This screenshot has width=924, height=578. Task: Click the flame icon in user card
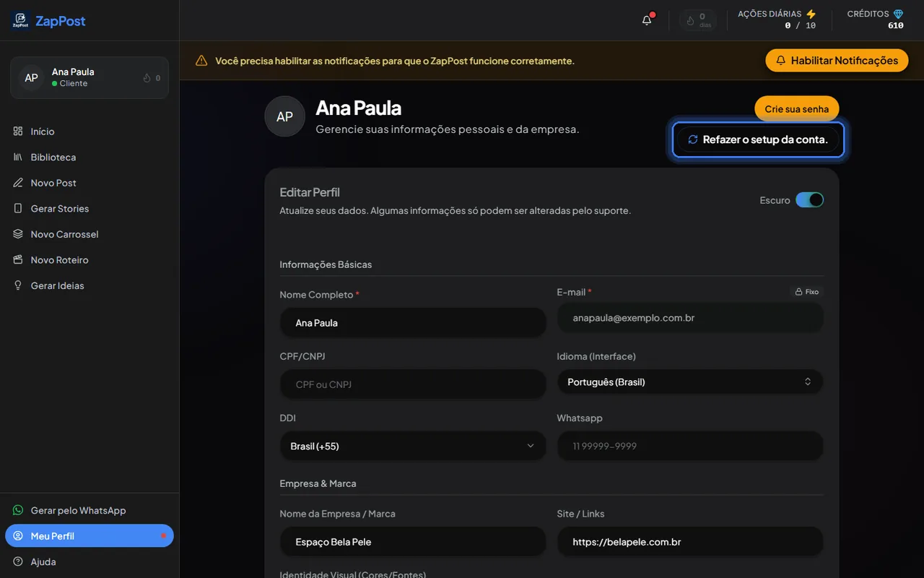[147, 78]
